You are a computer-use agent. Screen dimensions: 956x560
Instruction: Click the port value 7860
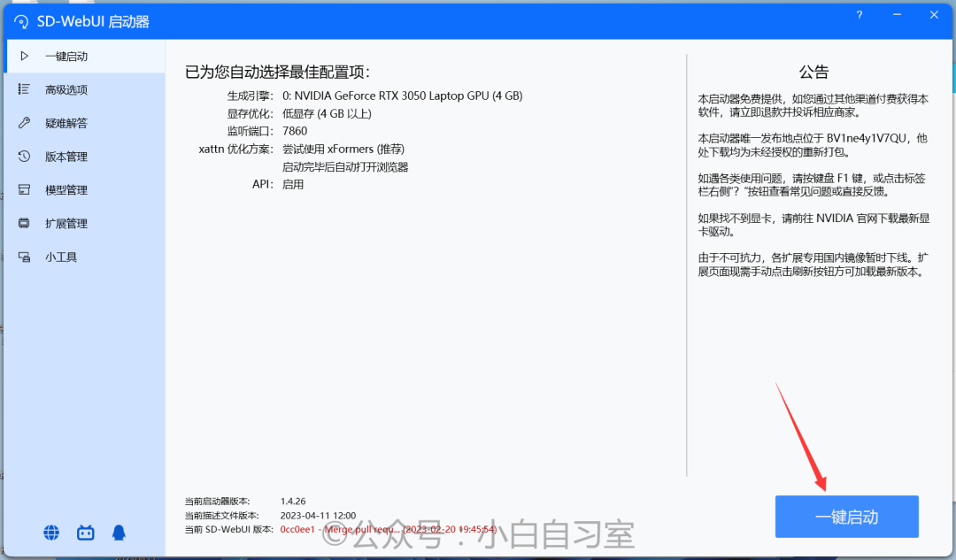(295, 131)
